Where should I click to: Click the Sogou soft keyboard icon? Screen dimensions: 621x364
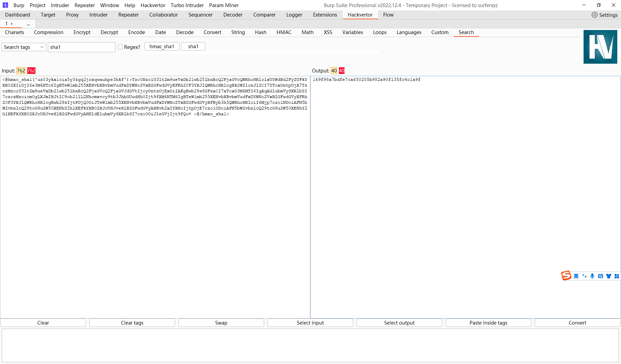pos(600,276)
